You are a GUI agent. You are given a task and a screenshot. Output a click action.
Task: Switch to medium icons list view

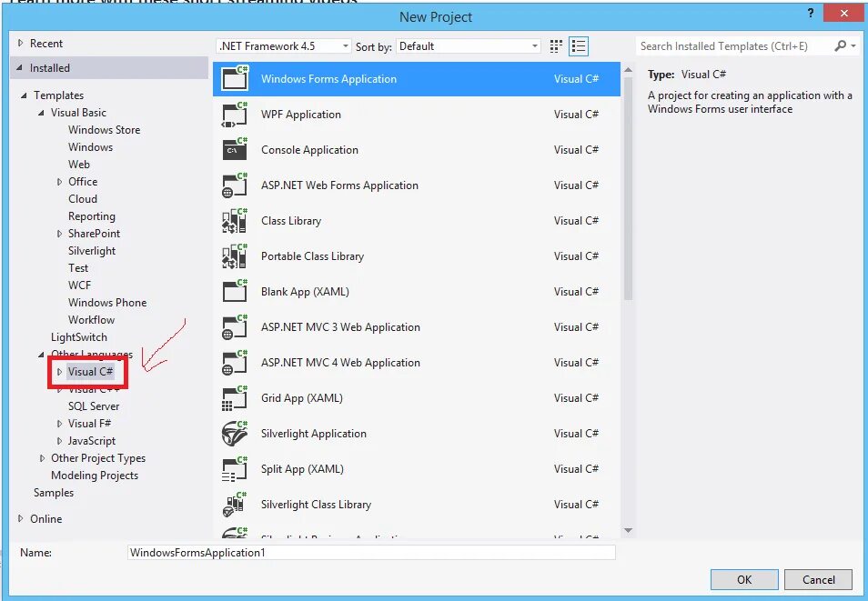point(579,46)
